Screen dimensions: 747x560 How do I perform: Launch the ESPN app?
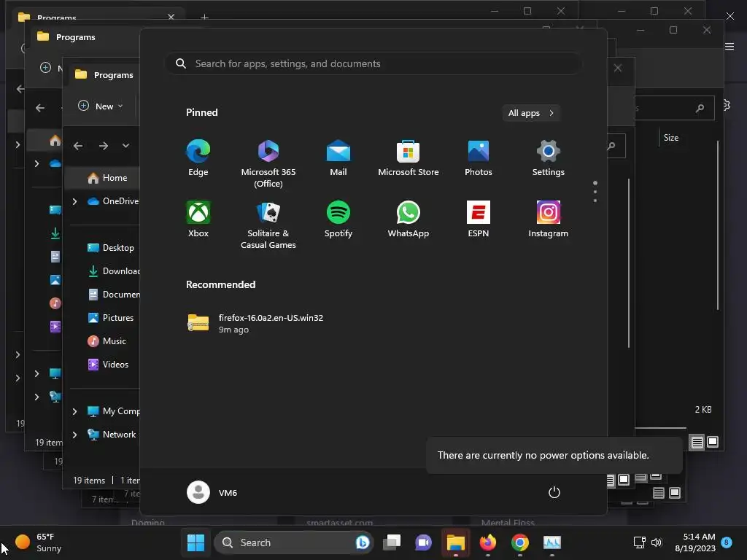click(479, 219)
